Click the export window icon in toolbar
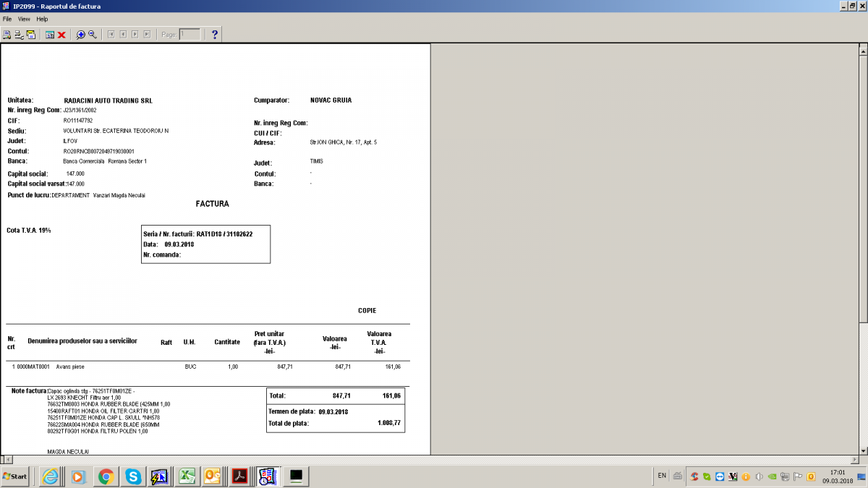Image resolution: width=868 pixels, height=488 pixels. coord(50,34)
